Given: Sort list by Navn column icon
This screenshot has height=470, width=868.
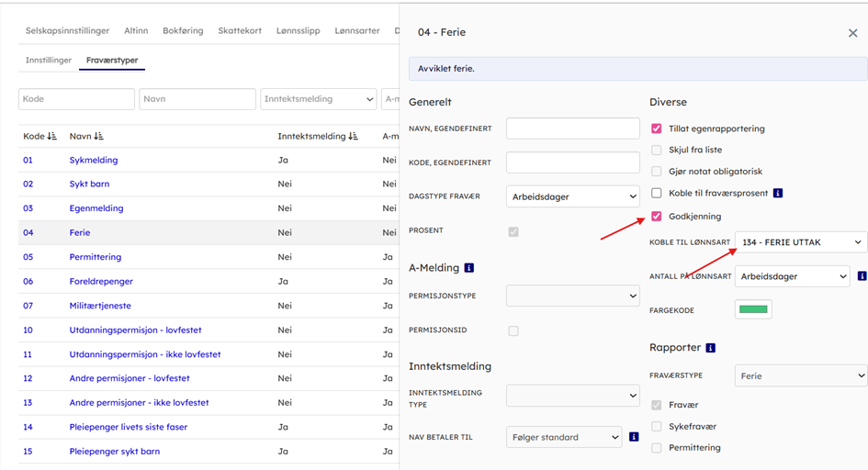Looking at the screenshot, I should coord(98,136).
